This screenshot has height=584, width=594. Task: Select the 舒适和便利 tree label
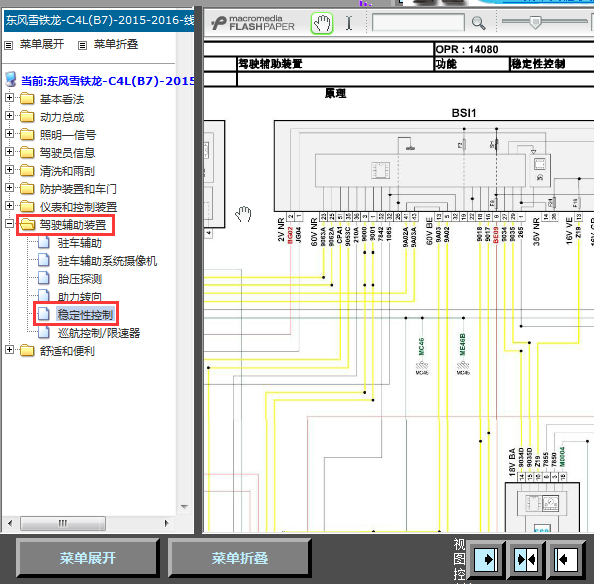pos(67,351)
